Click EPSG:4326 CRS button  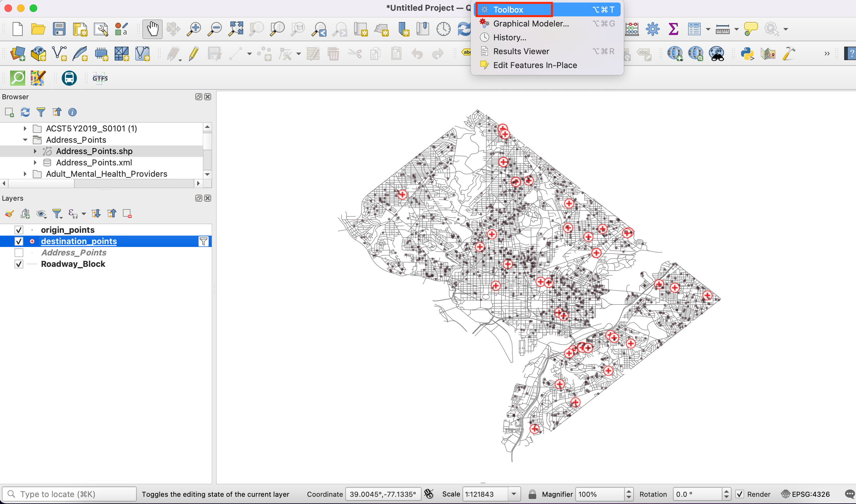[806, 494]
